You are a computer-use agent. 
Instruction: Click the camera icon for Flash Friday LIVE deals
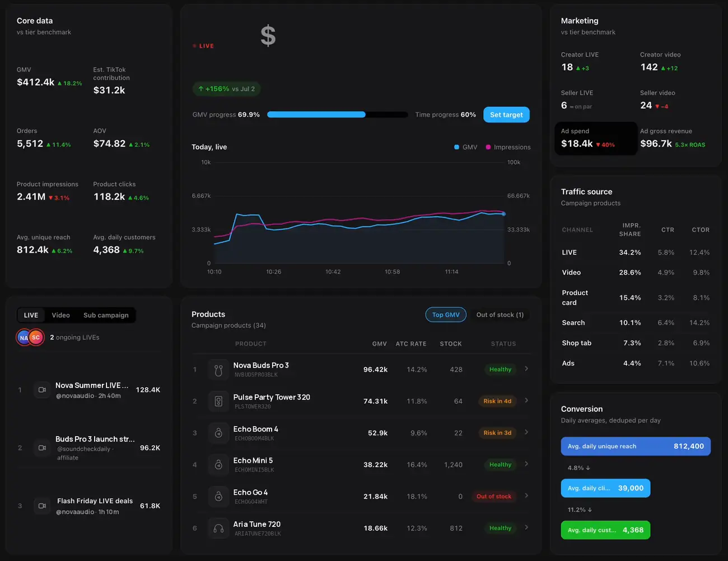[42, 506]
